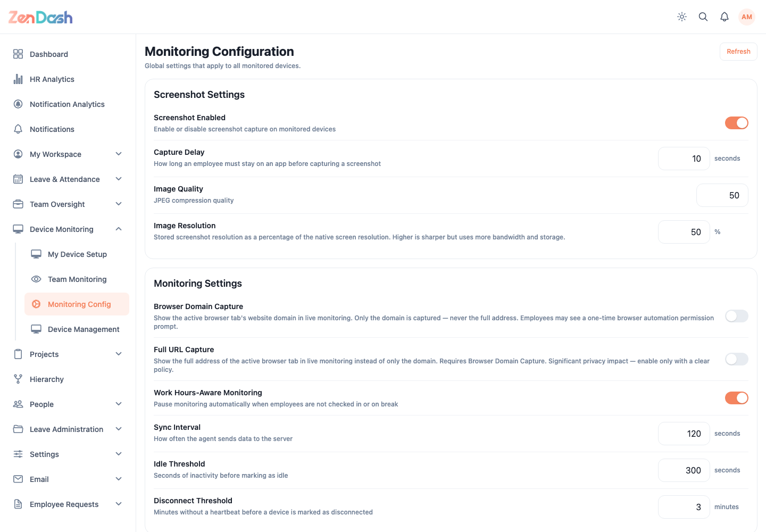Select the HR Analytics bar chart icon

[18, 79]
